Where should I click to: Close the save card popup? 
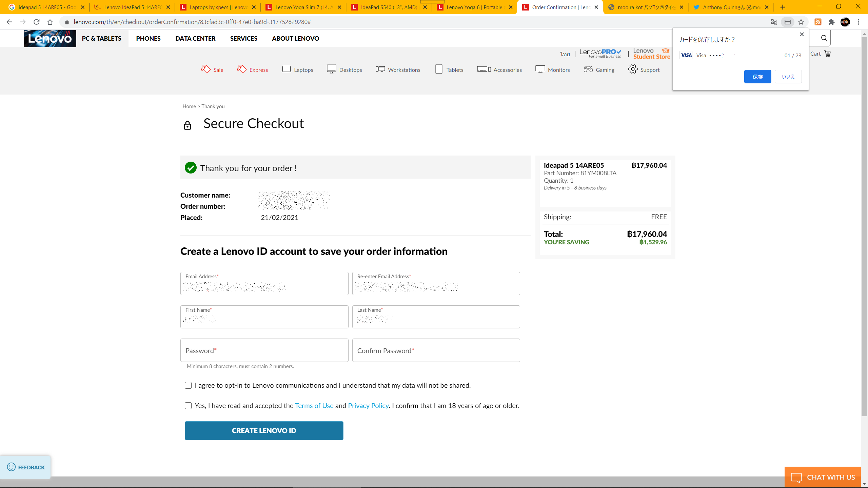pyautogui.click(x=802, y=35)
